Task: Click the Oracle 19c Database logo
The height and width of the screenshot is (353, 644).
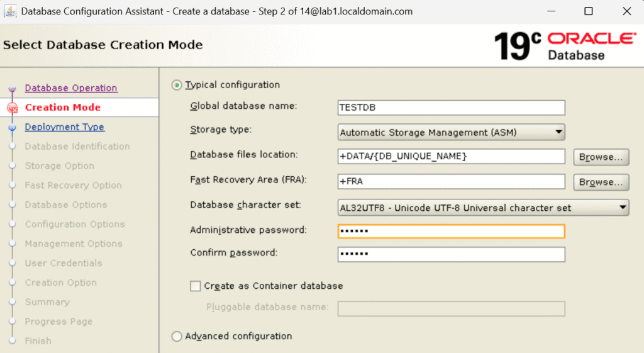Action: (x=565, y=46)
